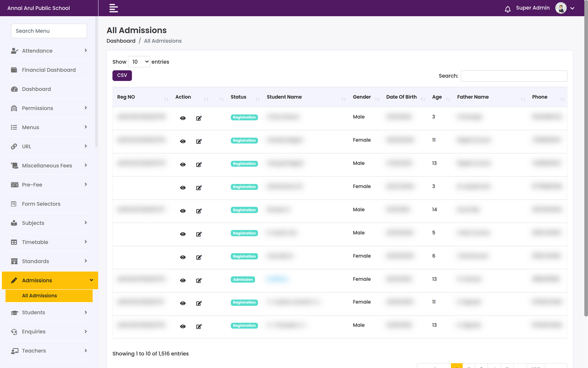Expand the URL chevron

coord(86,146)
